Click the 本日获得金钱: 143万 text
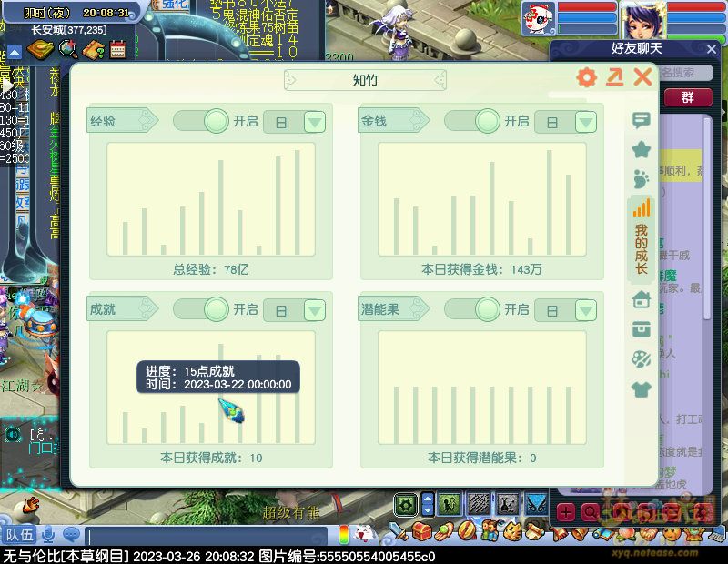This screenshot has height=564, width=728. coord(481,269)
